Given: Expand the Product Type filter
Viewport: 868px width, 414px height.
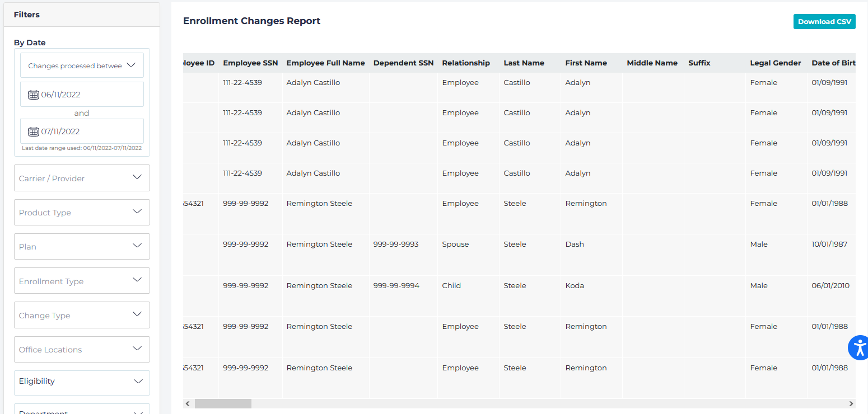Looking at the screenshot, I should point(82,213).
